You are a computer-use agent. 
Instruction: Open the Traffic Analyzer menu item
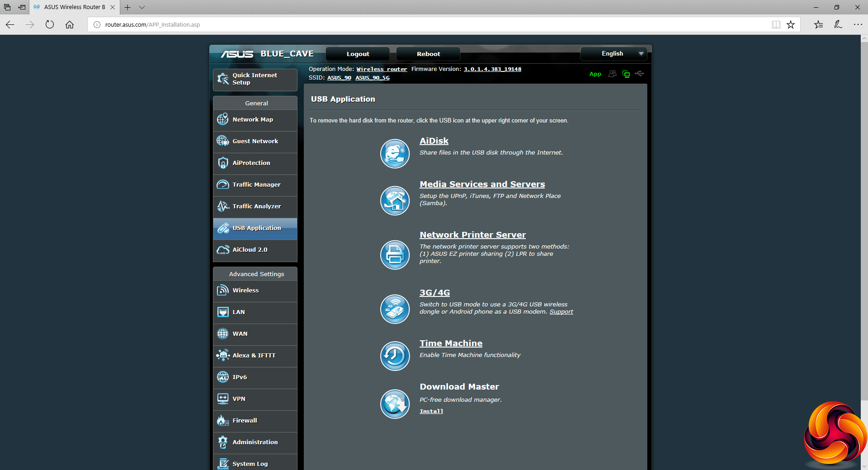click(x=255, y=207)
